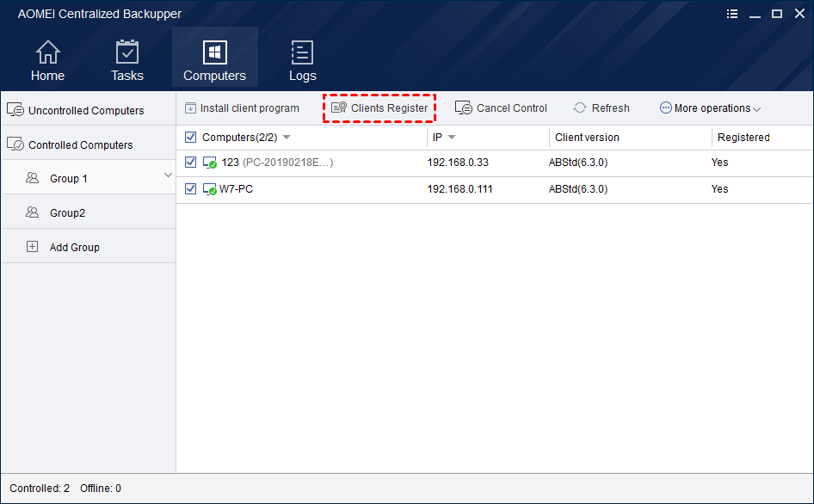
Task: Click the computer status icon for 123
Action: pos(210,163)
